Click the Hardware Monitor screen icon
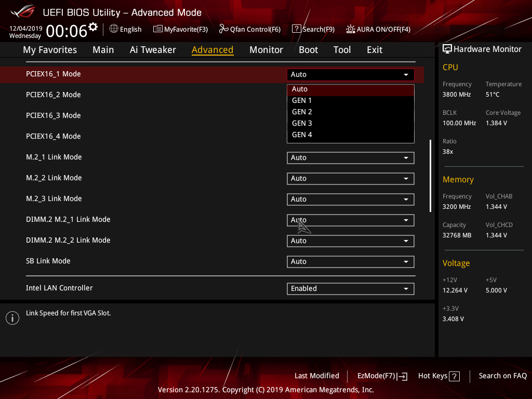This screenshot has width=532, height=399. pyautogui.click(x=447, y=49)
